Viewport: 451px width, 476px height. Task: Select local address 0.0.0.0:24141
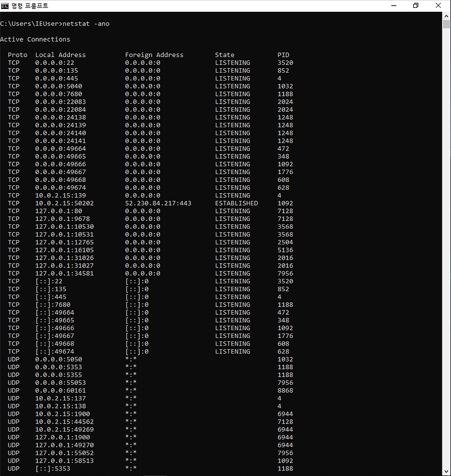point(60,141)
